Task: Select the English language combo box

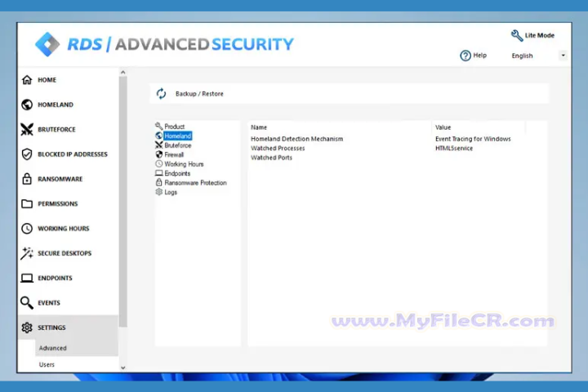Action: 537,56
